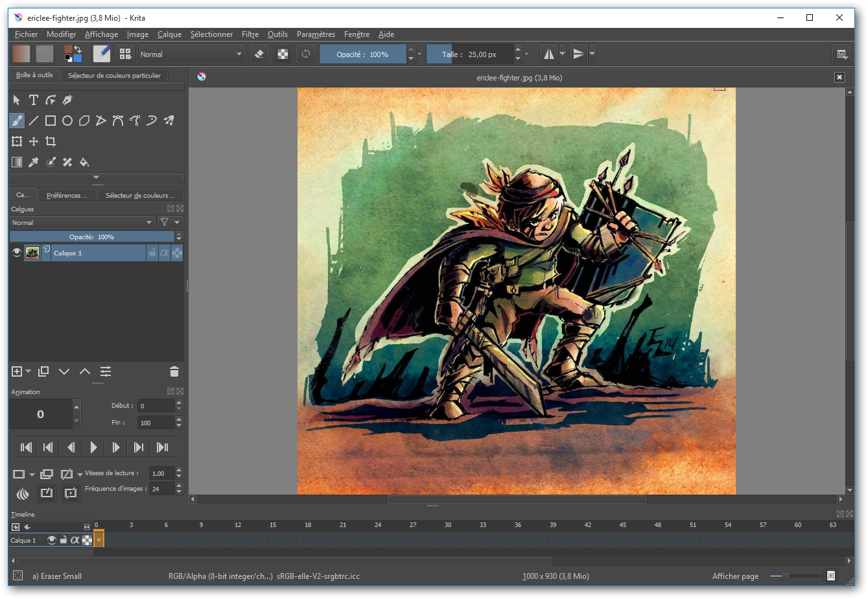Click the horizontal mirror tool icon

(x=548, y=54)
